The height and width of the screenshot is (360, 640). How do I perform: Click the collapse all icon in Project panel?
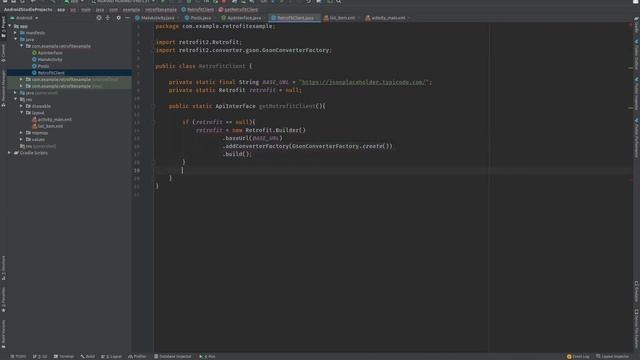(108, 18)
